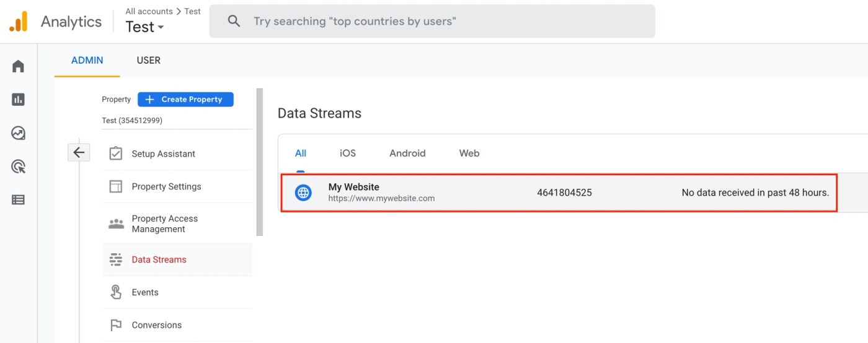The image size is (868, 343).
Task: Click the Create Property button
Action: coord(185,99)
